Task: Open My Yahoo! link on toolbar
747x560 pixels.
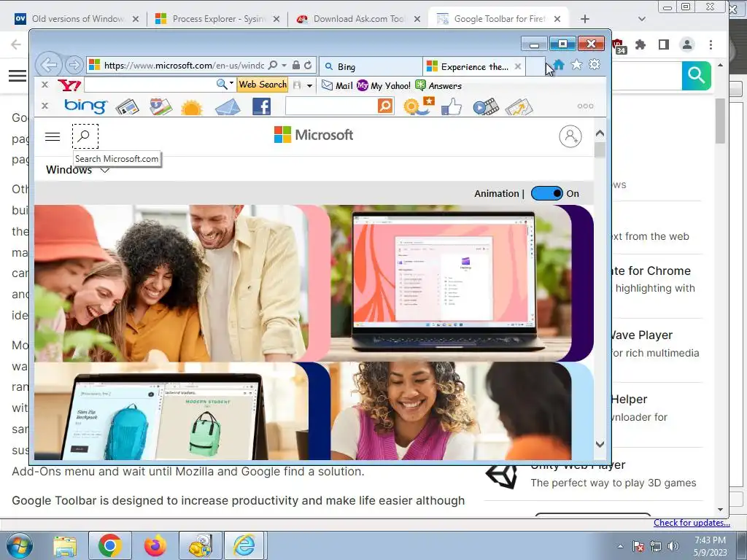Action: (384, 86)
